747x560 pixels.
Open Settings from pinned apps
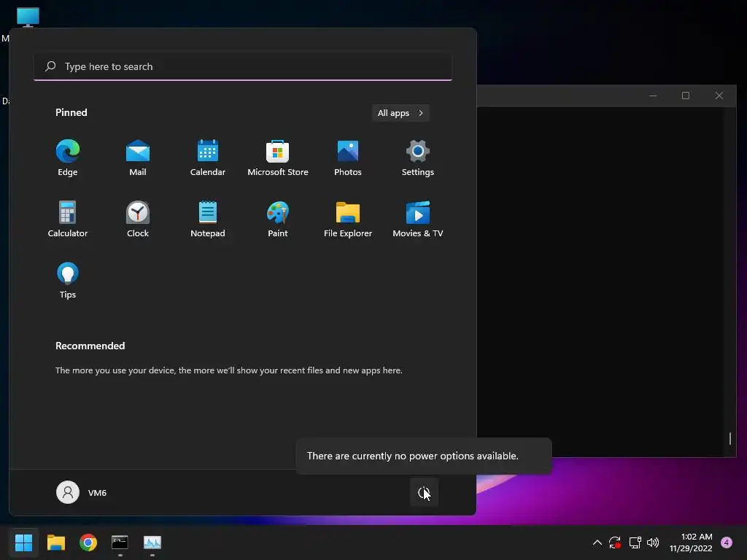pos(418,157)
